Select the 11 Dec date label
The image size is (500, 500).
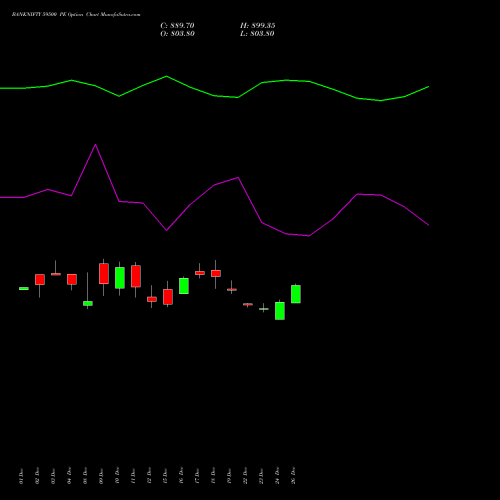click(x=133, y=476)
